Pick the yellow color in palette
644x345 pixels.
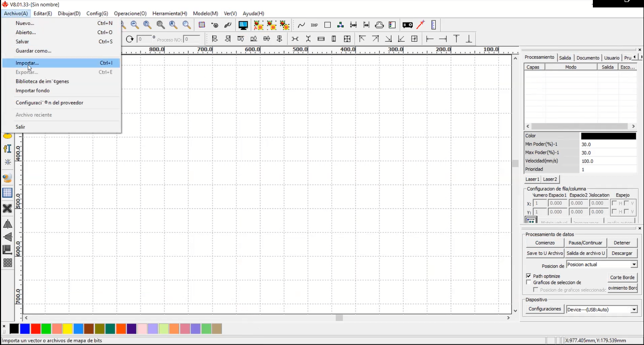tap(68, 329)
